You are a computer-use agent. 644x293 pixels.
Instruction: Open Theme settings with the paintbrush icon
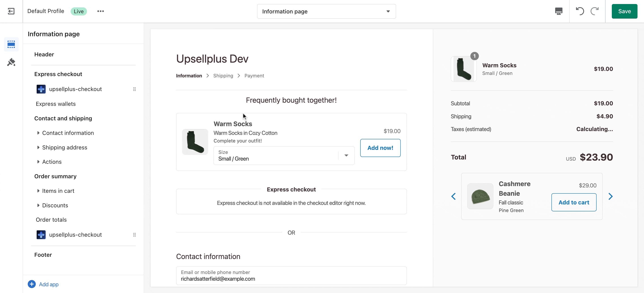[x=11, y=62]
